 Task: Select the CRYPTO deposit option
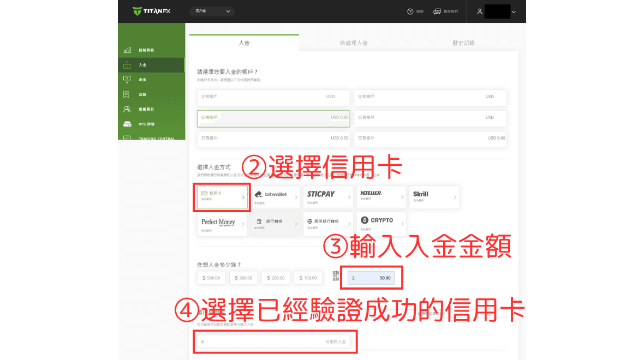(x=381, y=223)
